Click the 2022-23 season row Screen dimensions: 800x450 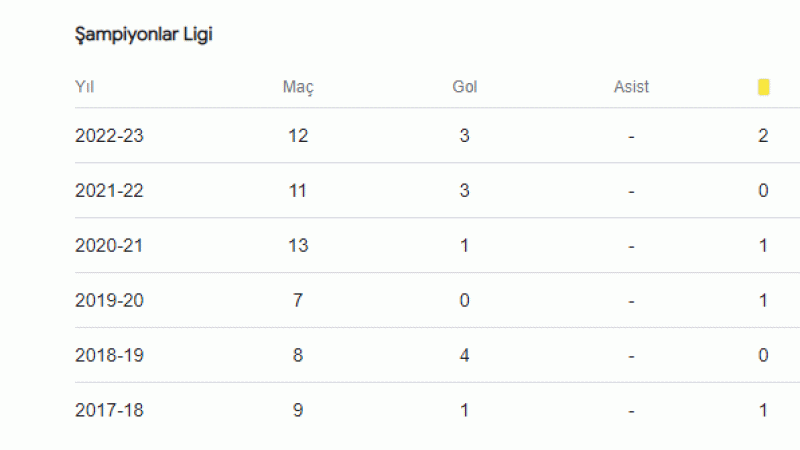click(437, 136)
